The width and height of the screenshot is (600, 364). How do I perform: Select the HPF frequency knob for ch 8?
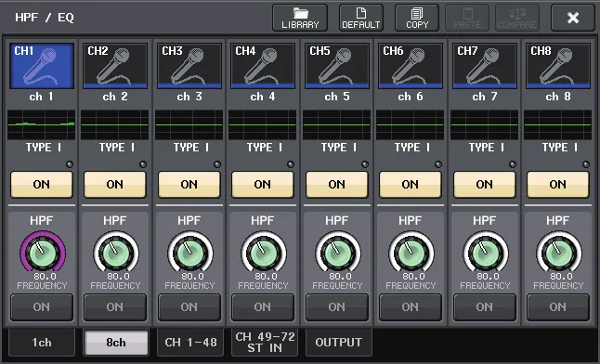click(559, 253)
